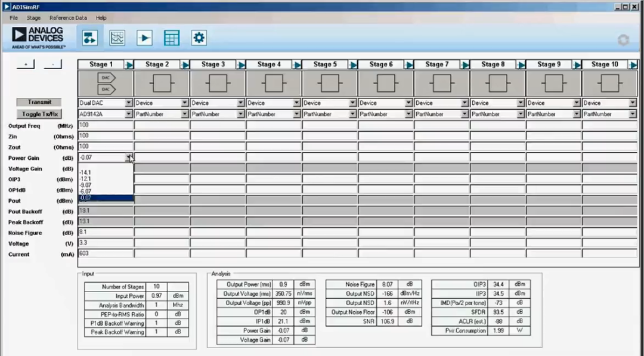This screenshot has height=356, width=644.
Task: Open the table grid toolbar icon
Action: click(171, 38)
